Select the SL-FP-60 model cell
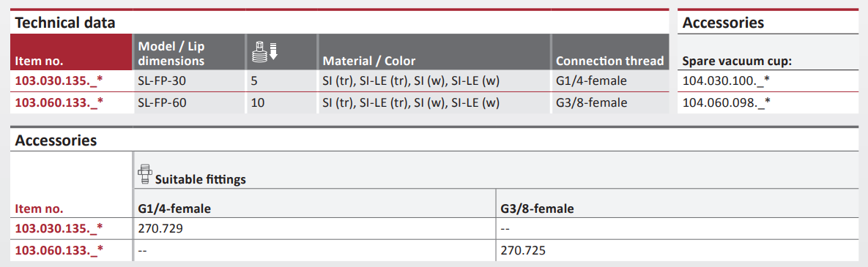 (189, 102)
